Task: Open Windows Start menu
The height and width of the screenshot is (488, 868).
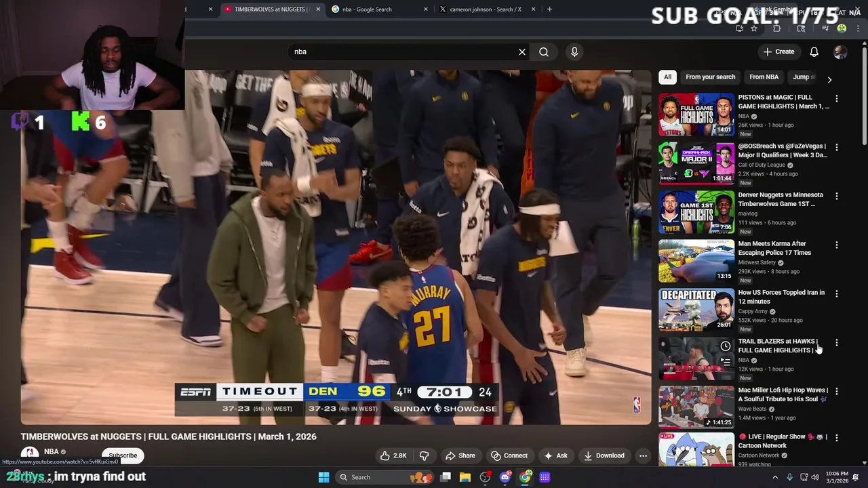Action: click(323, 477)
